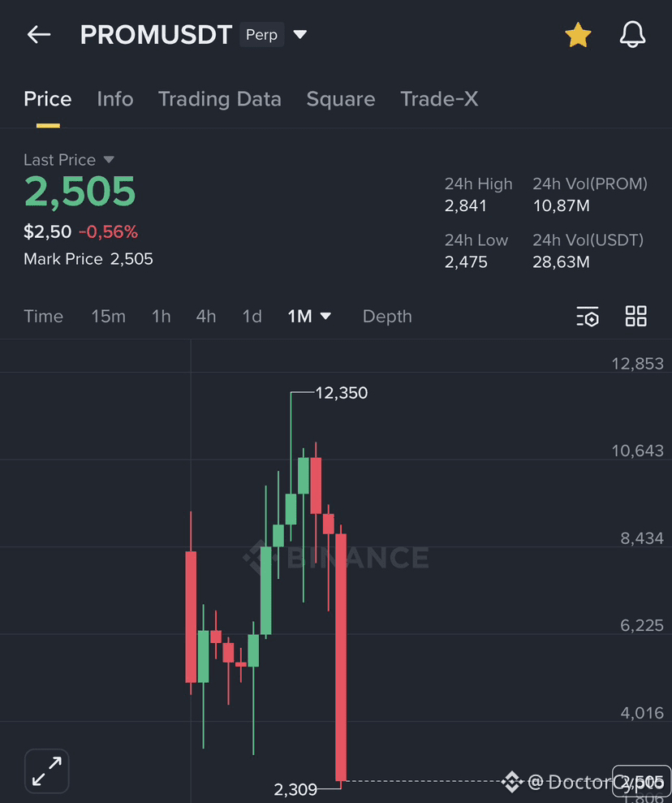This screenshot has height=803, width=672.
Task: Open the grid layout tools icon
Action: (x=636, y=317)
